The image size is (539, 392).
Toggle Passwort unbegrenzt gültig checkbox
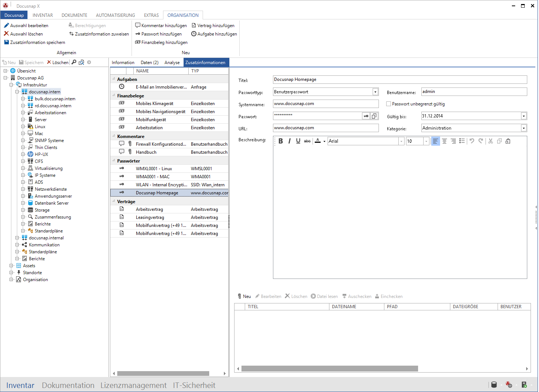tap(389, 104)
